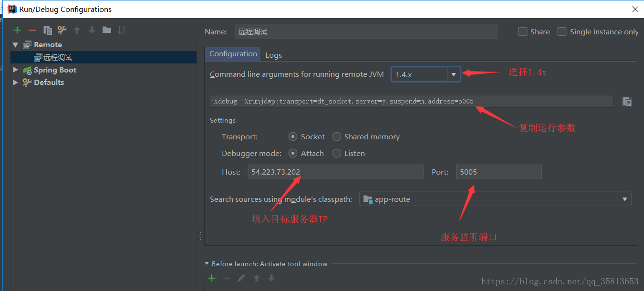Click the Port field showing 5005
The image size is (644, 291).
(x=499, y=172)
